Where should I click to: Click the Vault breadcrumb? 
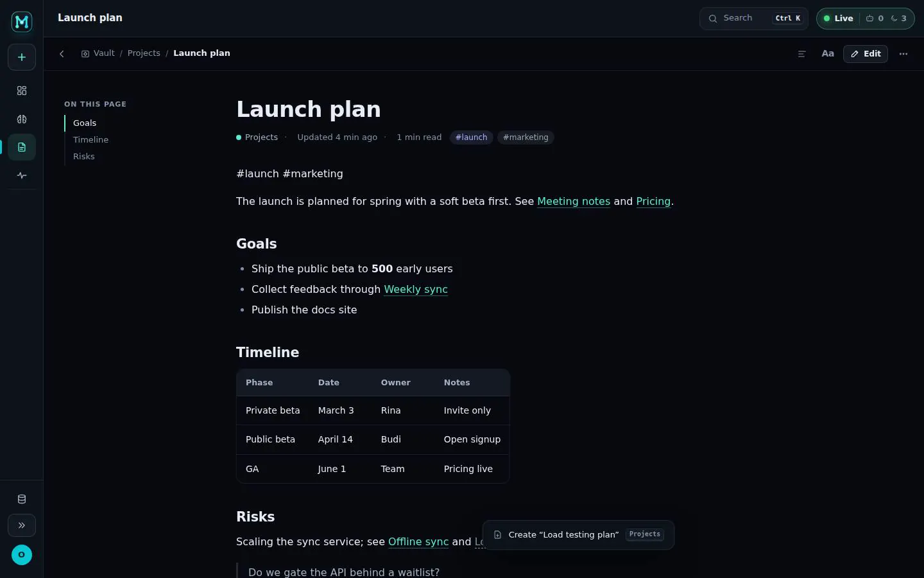coord(98,53)
